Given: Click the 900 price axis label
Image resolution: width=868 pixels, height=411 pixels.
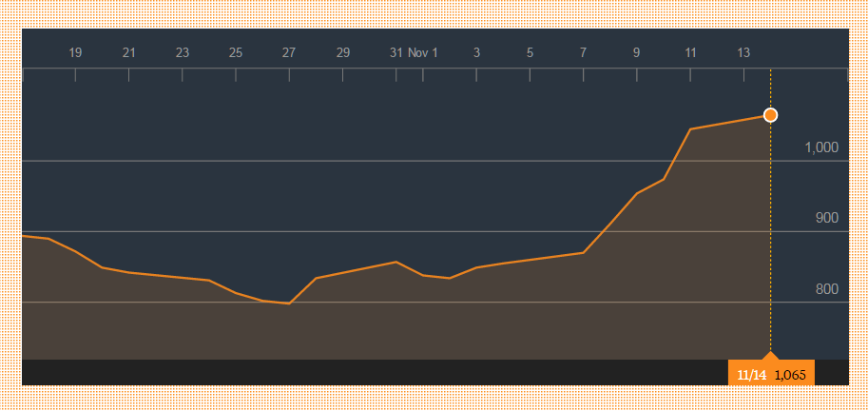Looking at the screenshot, I should coord(825,218).
